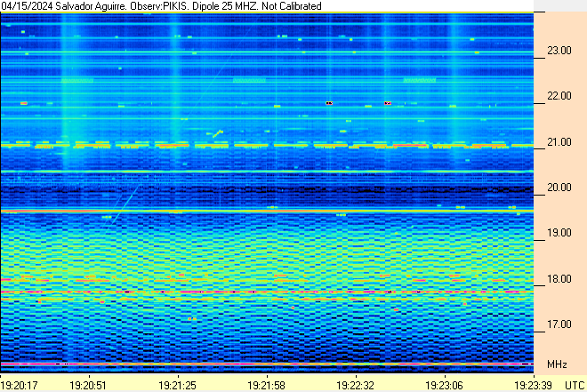Click the 19:21:58 time axis label
The height and width of the screenshot is (392, 587).
(266, 385)
